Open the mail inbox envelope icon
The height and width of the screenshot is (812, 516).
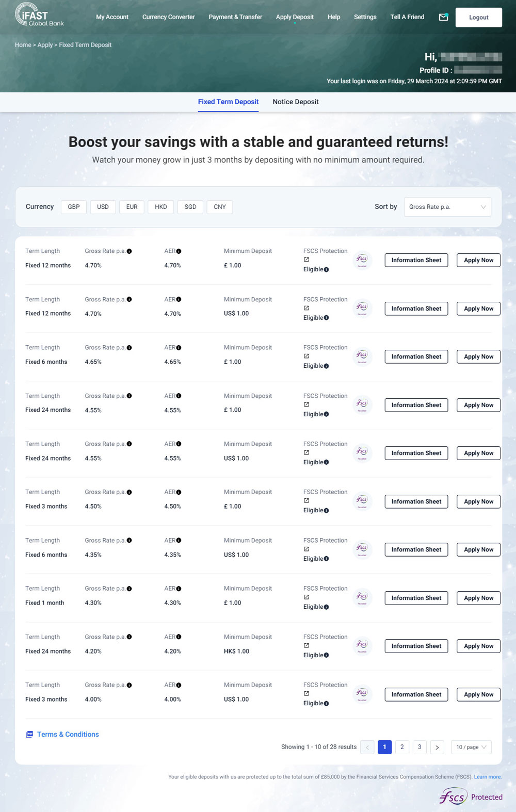tap(443, 17)
